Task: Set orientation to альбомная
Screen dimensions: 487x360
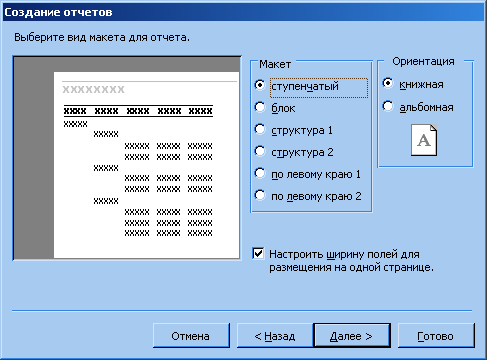Action: pos(388,106)
